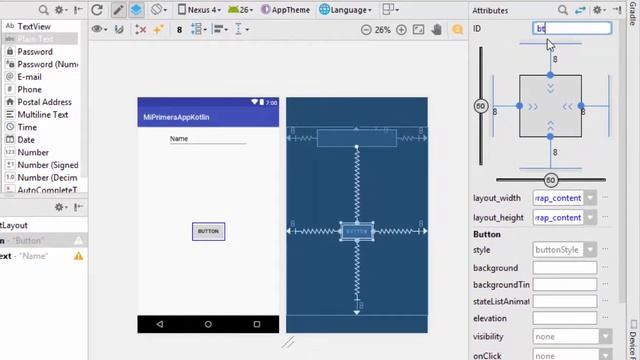The width and height of the screenshot is (640, 360).
Task: Open the layout_width dropdown arrow
Action: pyautogui.click(x=590, y=198)
